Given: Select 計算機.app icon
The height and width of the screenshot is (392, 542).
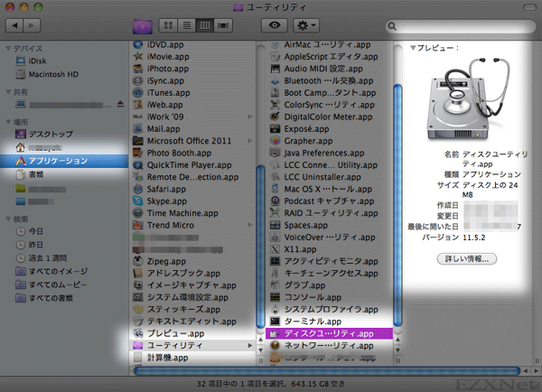Looking at the screenshot, I should point(138,358).
